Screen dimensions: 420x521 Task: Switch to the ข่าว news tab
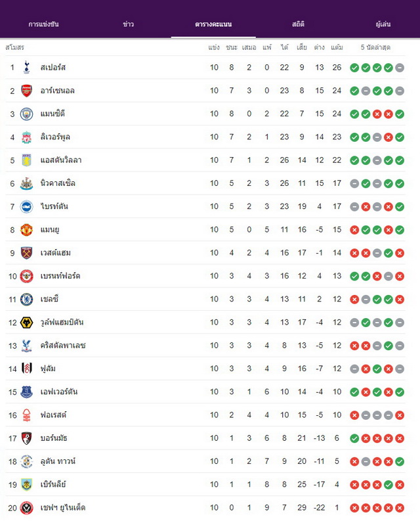128,24
